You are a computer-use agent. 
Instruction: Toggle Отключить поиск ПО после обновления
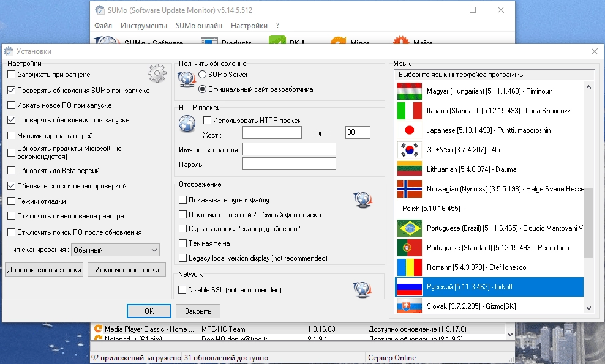point(12,232)
